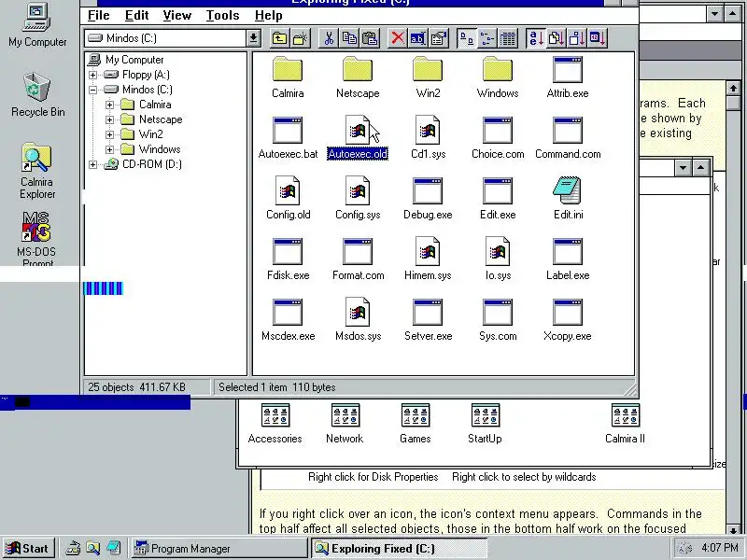
Task: Cut selection with the scissors icon
Action: pos(329,38)
